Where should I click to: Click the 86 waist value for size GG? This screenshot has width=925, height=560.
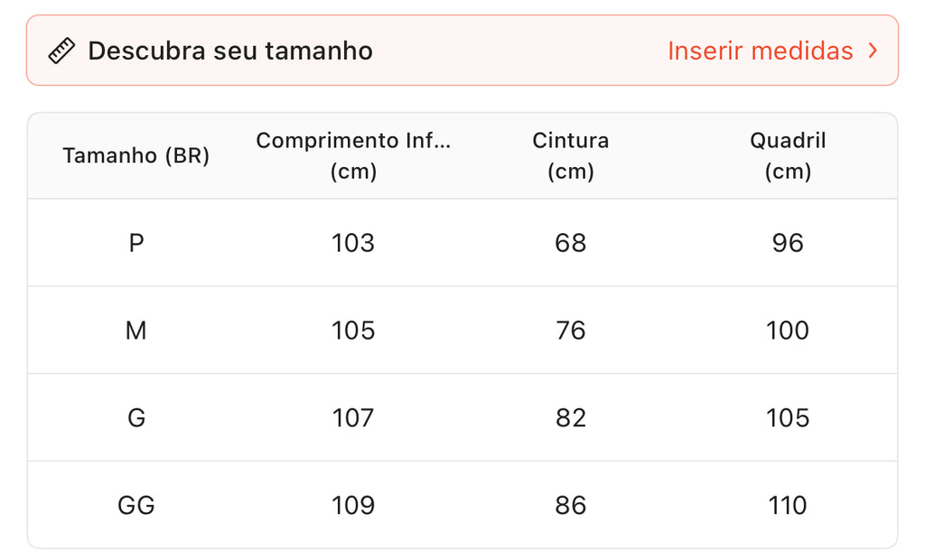pos(571,506)
